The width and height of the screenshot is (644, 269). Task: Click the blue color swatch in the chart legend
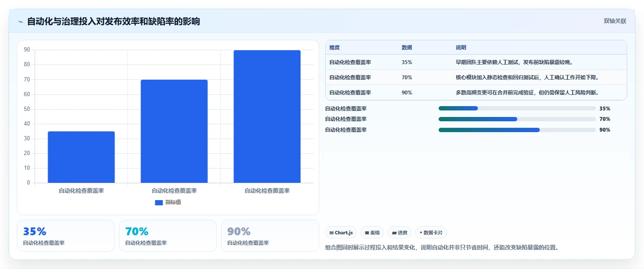(159, 203)
